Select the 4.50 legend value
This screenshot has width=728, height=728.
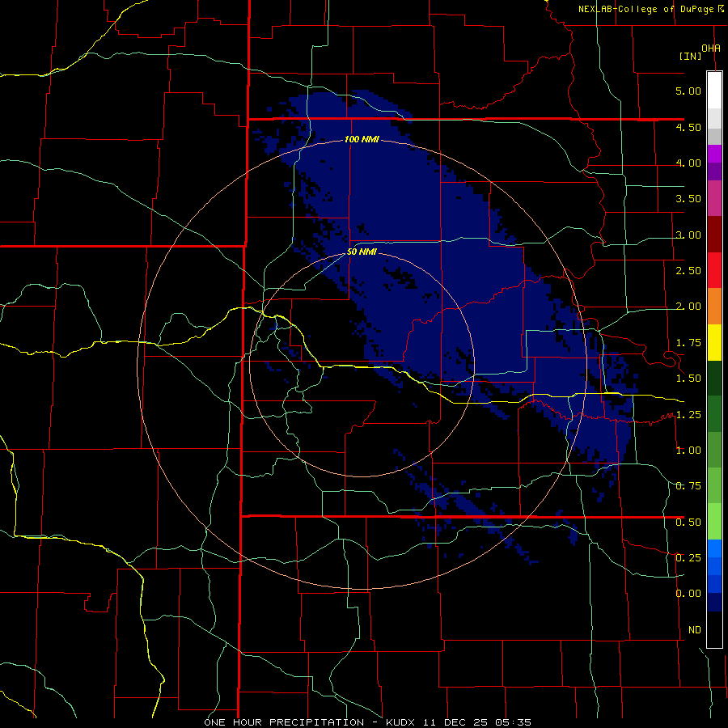[688, 127]
